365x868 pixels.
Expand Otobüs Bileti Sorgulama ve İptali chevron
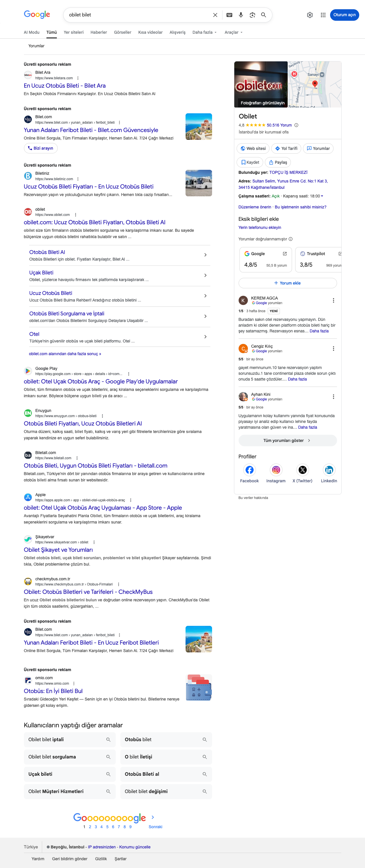point(205,317)
